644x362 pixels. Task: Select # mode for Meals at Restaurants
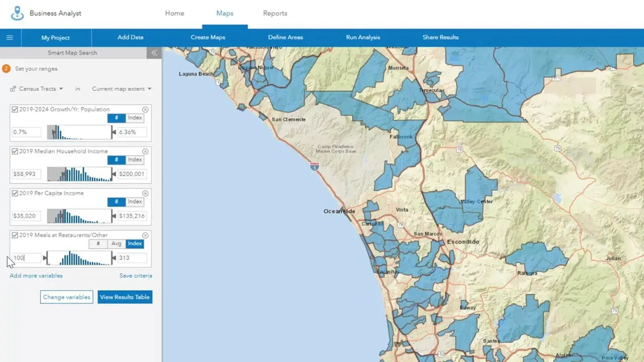[x=98, y=244]
